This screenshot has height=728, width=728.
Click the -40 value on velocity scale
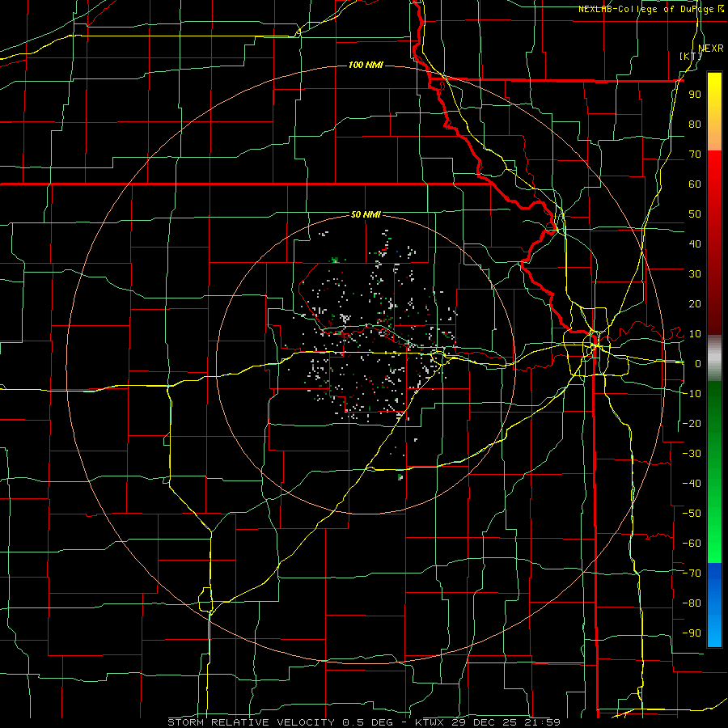692,484
